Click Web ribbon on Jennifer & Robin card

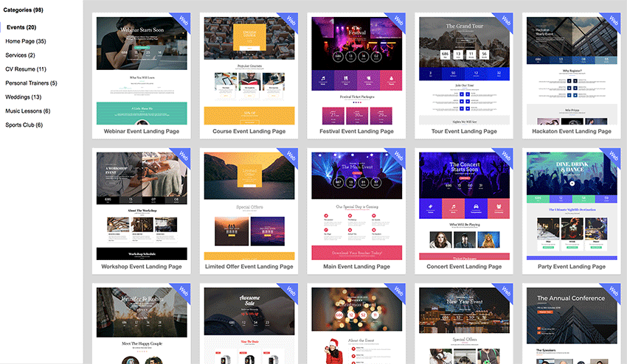pyautogui.click(x=183, y=291)
